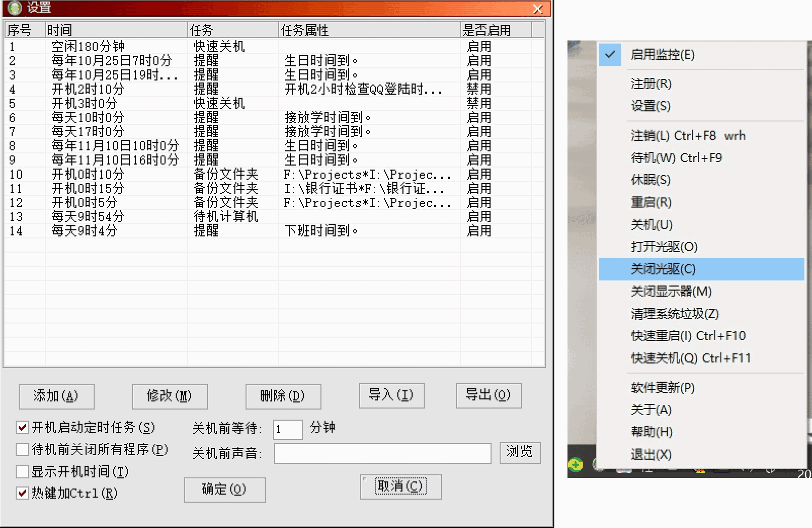Screen dimensions: 812x528
Task: Click 导出(O) to export tasks
Action: (x=488, y=395)
